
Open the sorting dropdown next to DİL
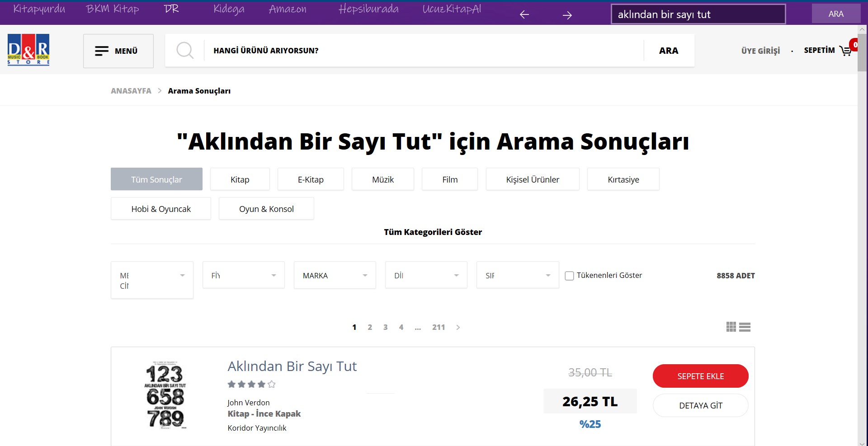(x=518, y=275)
